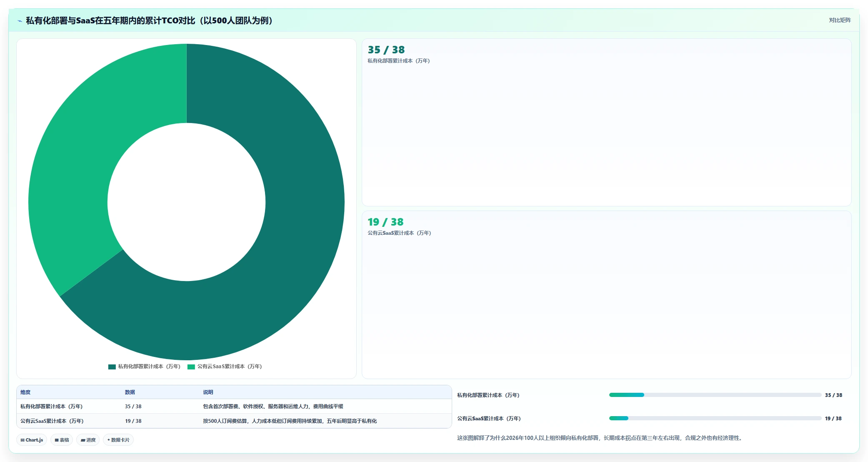
Task: Toggle the dark teal 私有化部署 legend swatch
Action: [x=112, y=367]
